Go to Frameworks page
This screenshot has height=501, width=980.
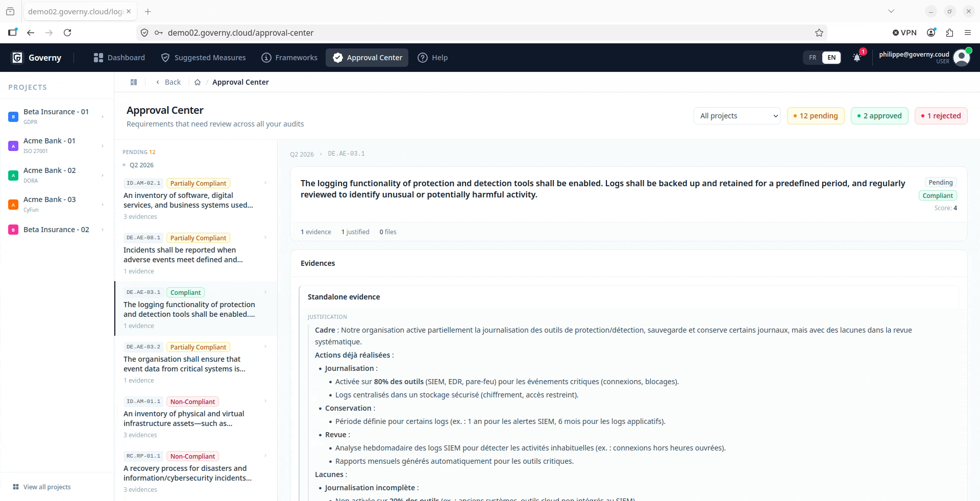pos(289,58)
